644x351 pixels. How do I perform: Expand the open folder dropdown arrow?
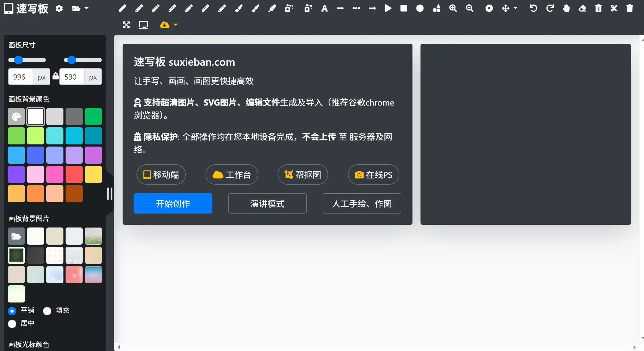(x=86, y=8)
